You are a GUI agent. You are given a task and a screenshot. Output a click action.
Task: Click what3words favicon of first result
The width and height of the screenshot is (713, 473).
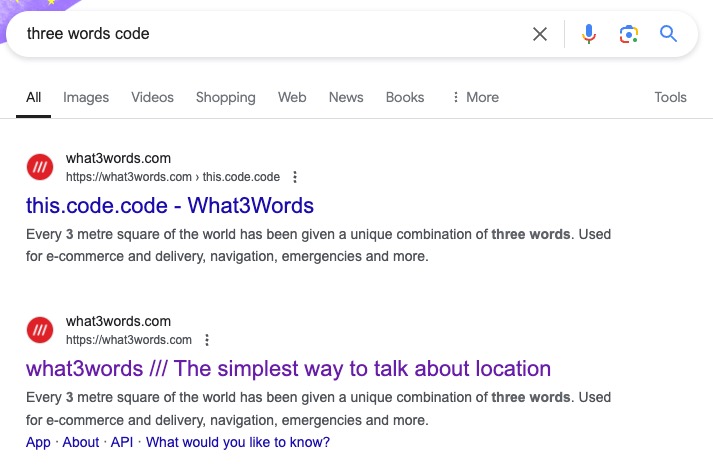click(40, 167)
